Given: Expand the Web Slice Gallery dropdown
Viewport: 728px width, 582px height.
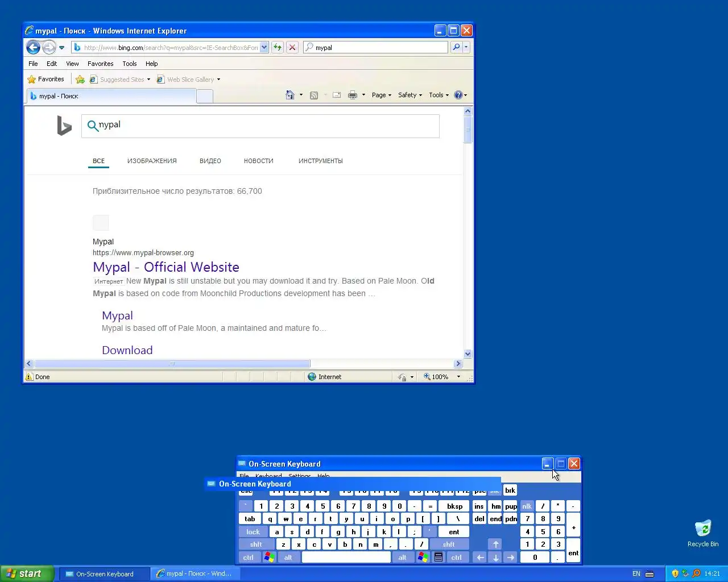Looking at the screenshot, I should (218, 80).
